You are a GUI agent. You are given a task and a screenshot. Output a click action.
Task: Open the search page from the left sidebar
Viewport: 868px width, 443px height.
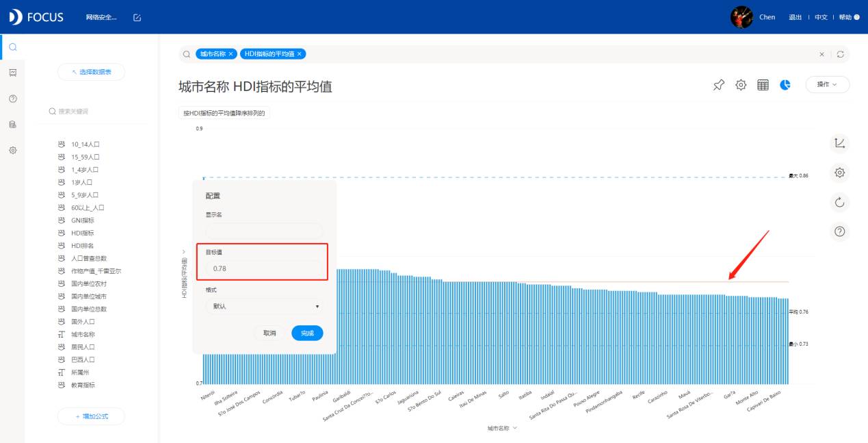click(x=12, y=47)
